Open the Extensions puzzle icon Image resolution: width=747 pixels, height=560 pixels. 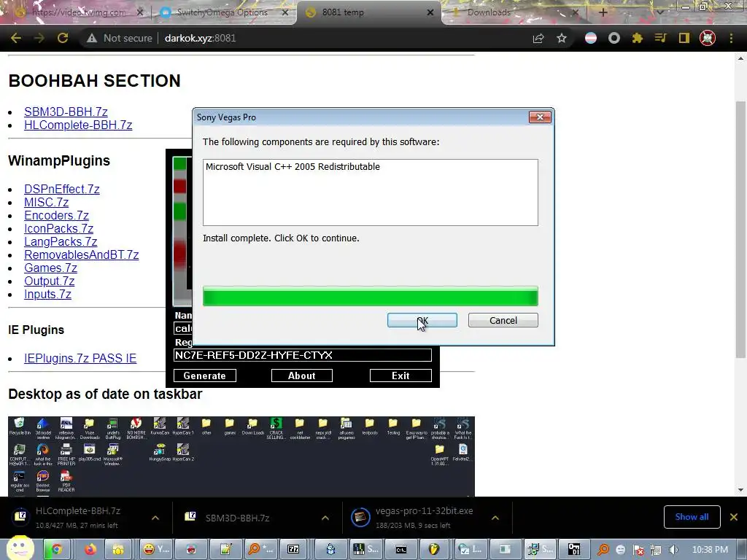tap(638, 38)
